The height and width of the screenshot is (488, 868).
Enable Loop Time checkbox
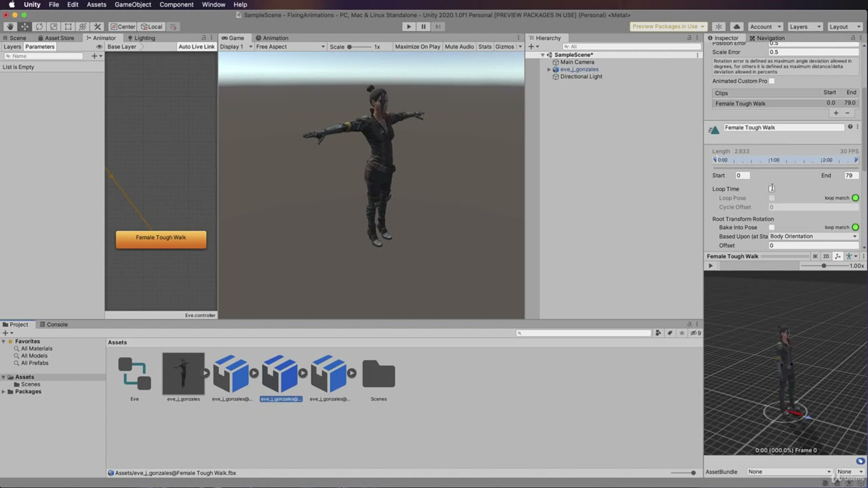click(772, 189)
